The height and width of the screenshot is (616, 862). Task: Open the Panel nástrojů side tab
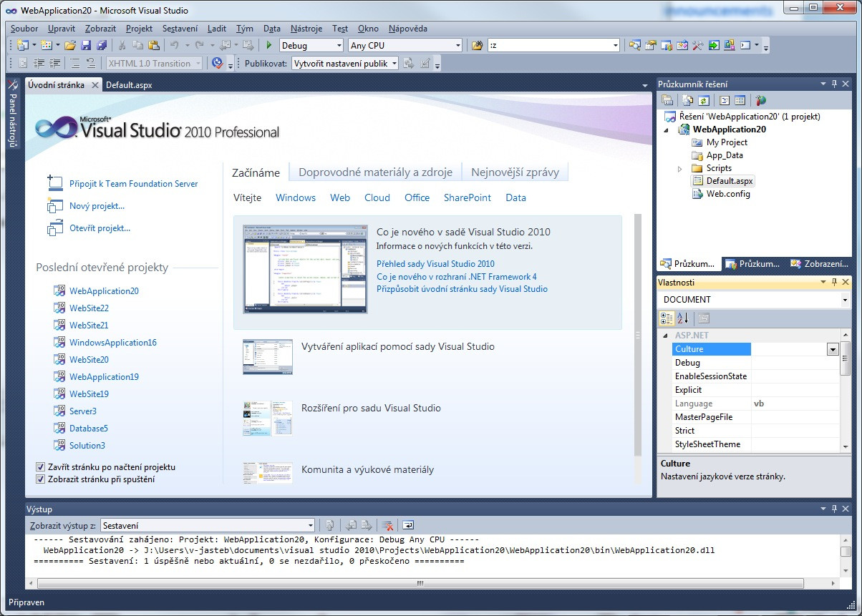pyautogui.click(x=12, y=113)
